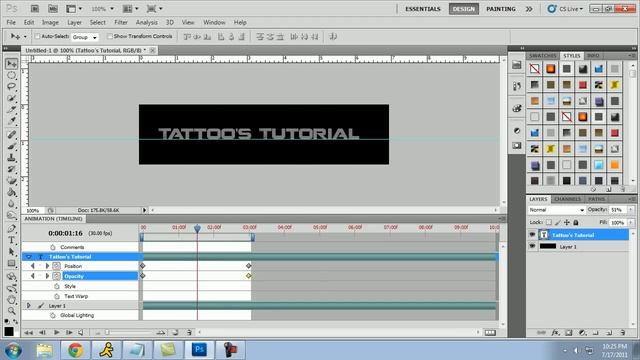The image size is (640, 360).
Task: Open the Normal blend mode dropdown
Action: coord(556,210)
